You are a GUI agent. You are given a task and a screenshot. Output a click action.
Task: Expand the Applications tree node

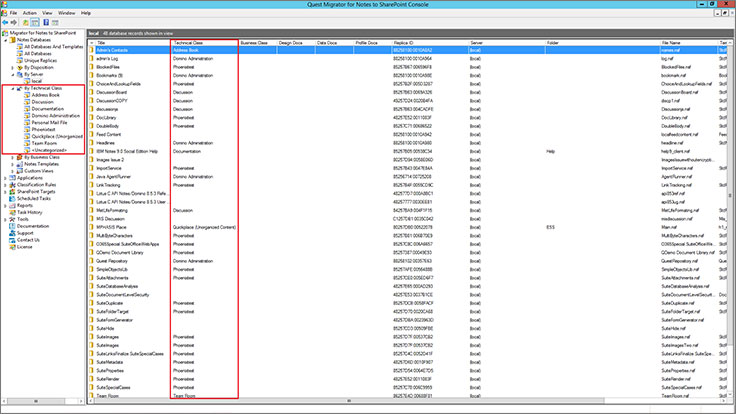tap(6, 178)
